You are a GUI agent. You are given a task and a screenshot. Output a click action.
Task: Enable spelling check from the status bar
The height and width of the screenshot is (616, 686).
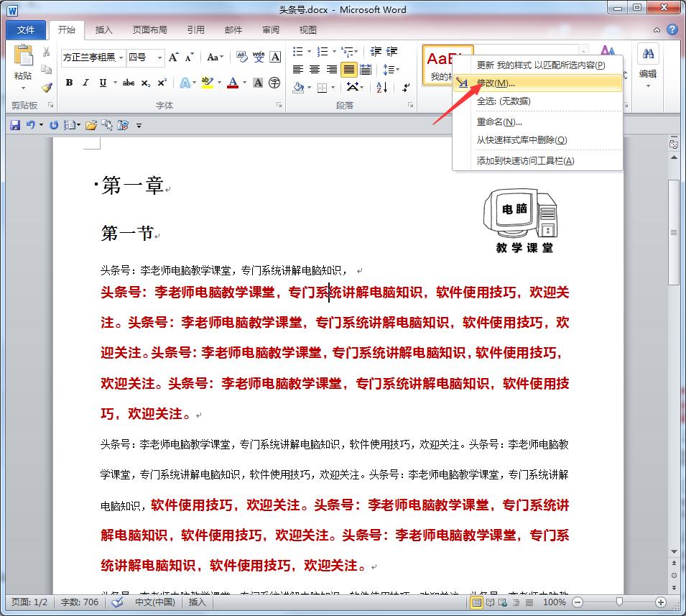click(x=116, y=603)
